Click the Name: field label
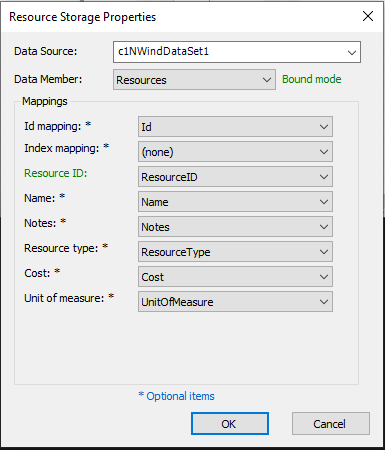Image resolution: width=385 pixels, height=450 pixels. click(44, 198)
